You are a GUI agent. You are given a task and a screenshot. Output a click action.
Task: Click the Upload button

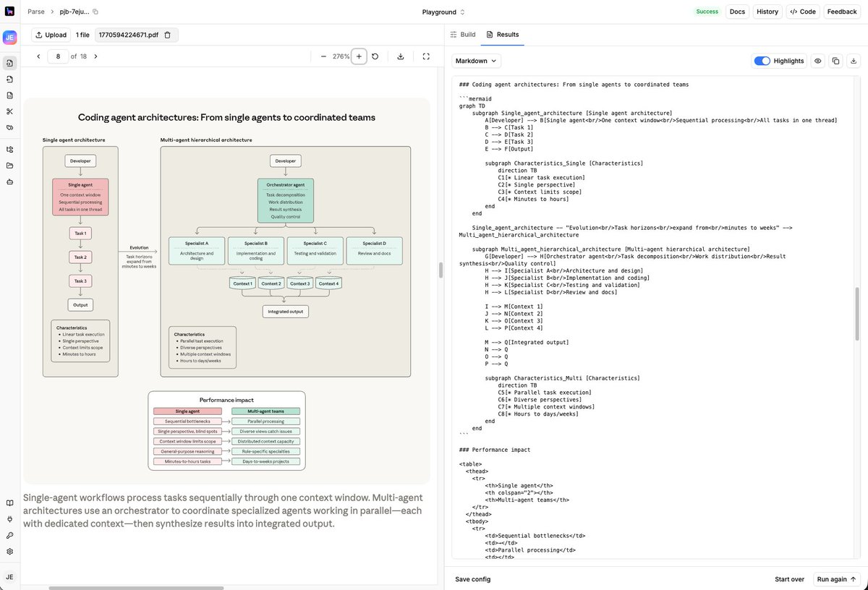[x=51, y=35]
